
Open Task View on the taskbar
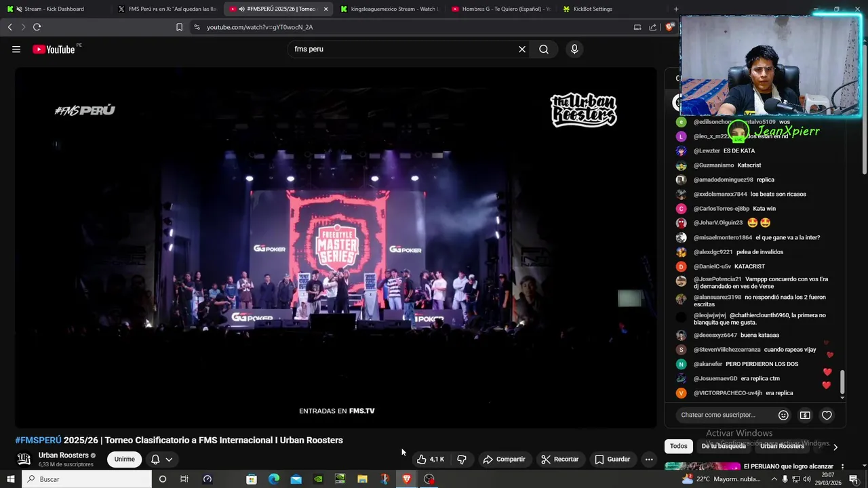pos(184,479)
